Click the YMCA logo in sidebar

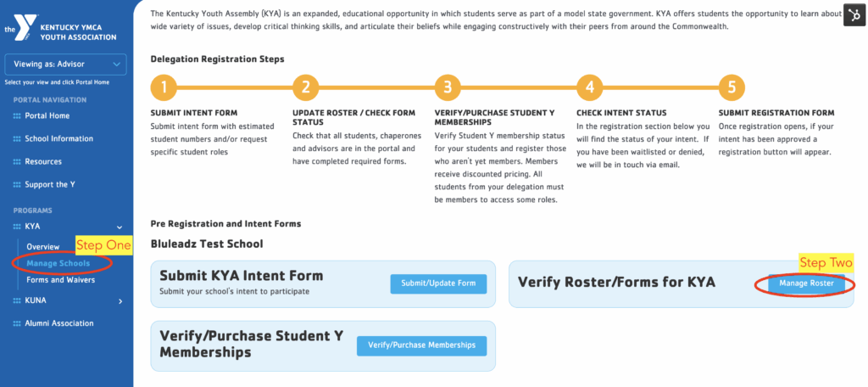(19, 24)
